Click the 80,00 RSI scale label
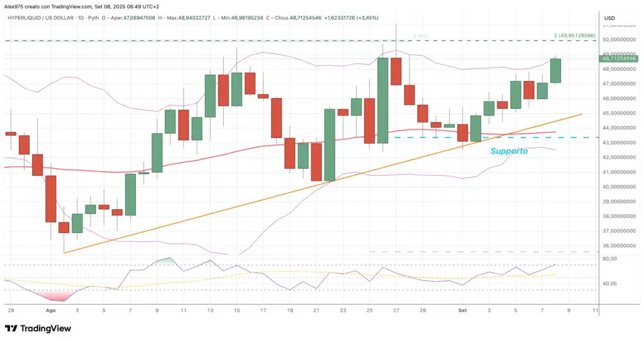Image resolution: width=644 pixels, height=341 pixels. coord(609,259)
